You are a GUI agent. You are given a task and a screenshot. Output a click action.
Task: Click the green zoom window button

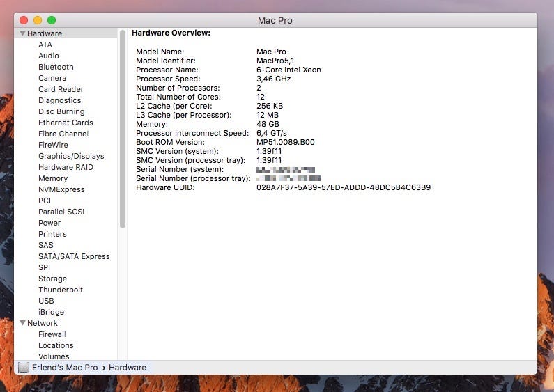(x=52, y=20)
